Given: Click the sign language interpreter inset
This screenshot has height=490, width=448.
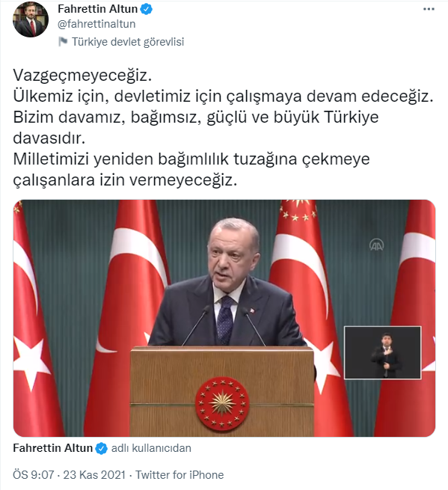Looking at the screenshot, I should point(383,353).
